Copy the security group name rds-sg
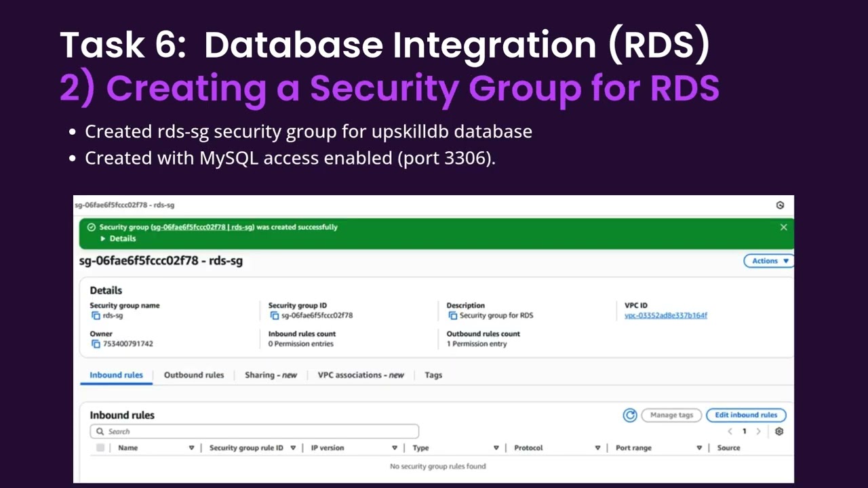Viewport: 868px width, 488px height. [x=96, y=316]
